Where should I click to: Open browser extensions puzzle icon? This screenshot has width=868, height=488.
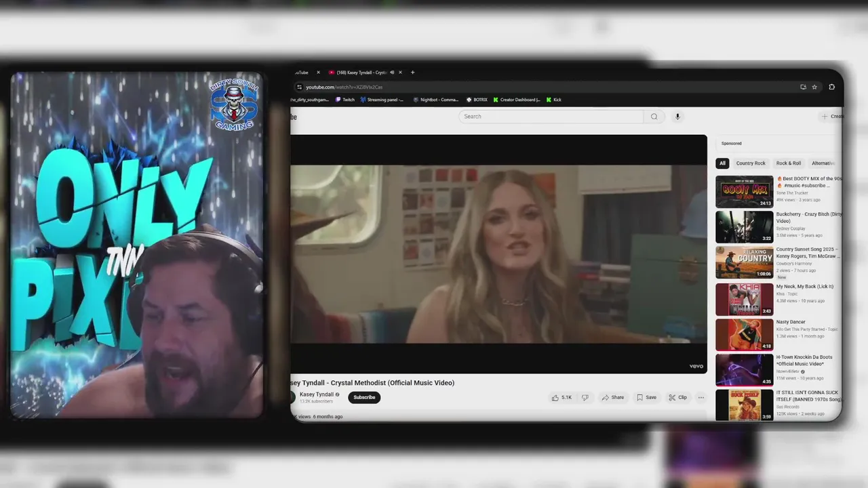[x=832, y=87]
